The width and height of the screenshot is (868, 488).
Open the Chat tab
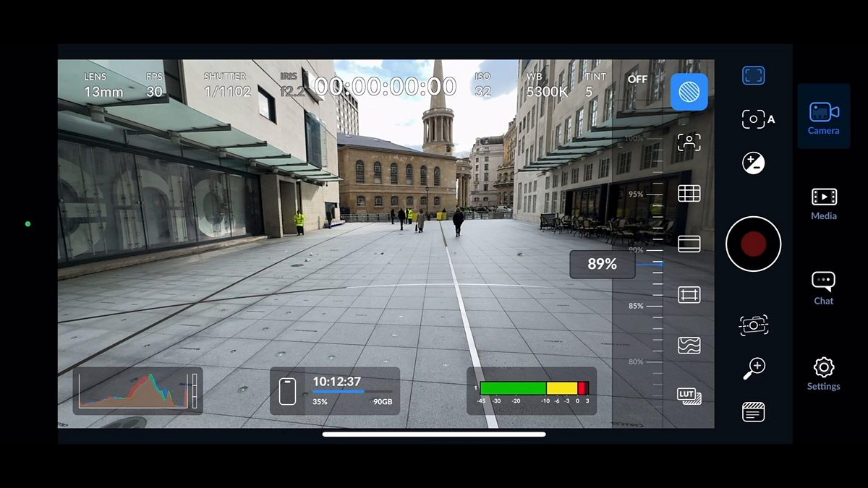823,288
